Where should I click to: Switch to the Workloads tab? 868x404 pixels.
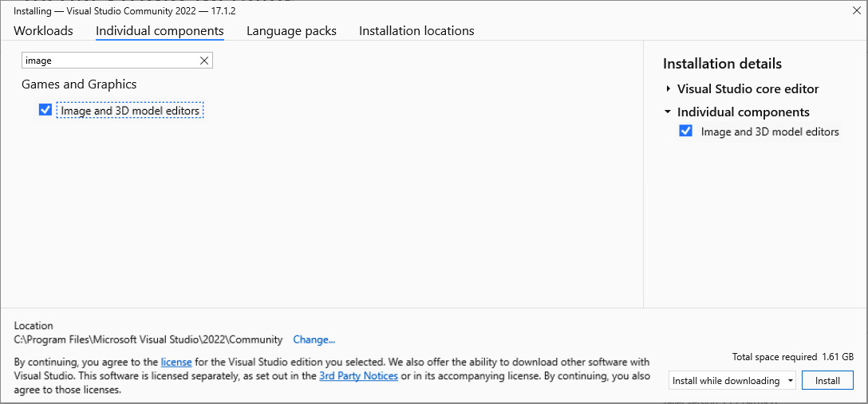point(43,31)
